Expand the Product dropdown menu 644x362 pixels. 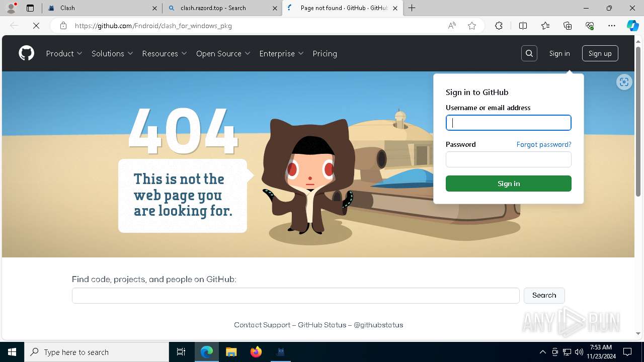tap(64, 53)
